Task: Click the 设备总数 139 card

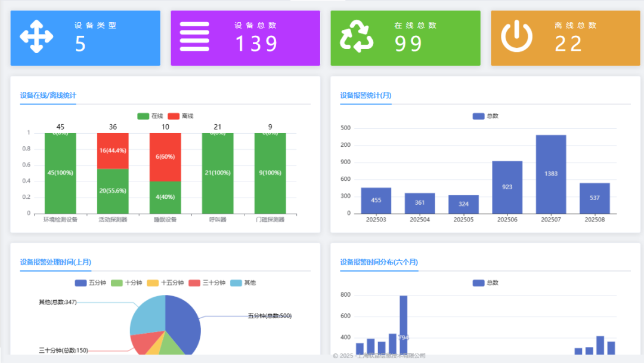Action: [245, 38]
